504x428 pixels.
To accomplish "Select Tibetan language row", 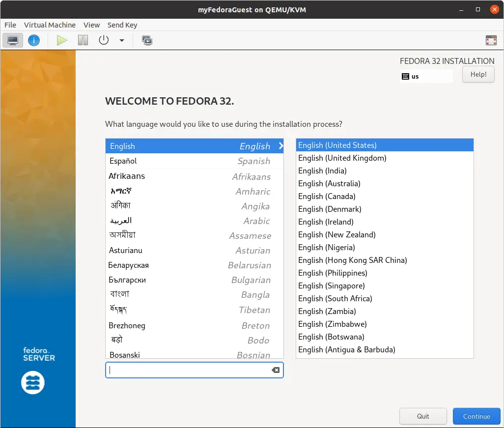I will point(195,310).
